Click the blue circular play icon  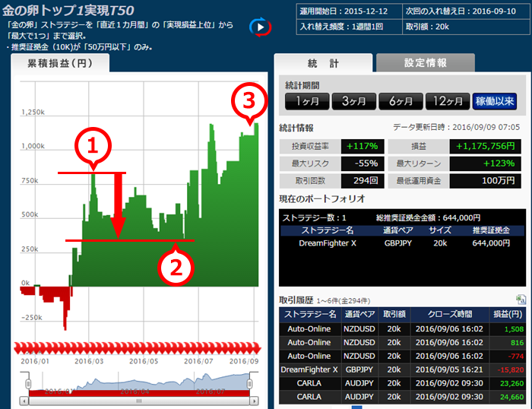tap(260, 27)
